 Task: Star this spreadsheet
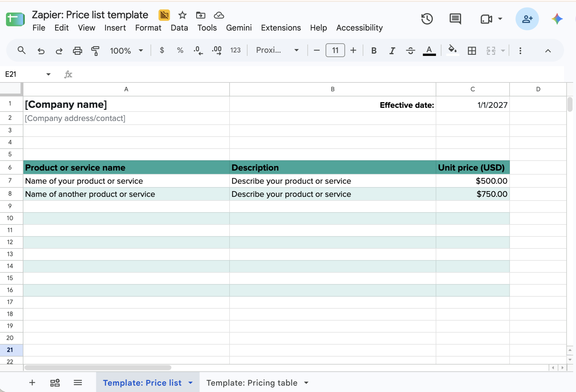click(182, 15)
